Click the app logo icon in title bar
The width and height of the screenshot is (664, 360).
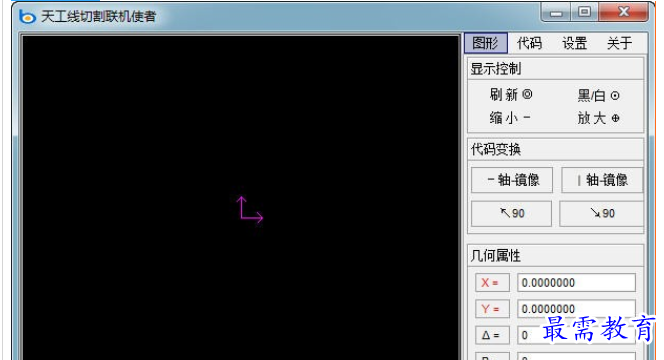[x=28, y=17]
